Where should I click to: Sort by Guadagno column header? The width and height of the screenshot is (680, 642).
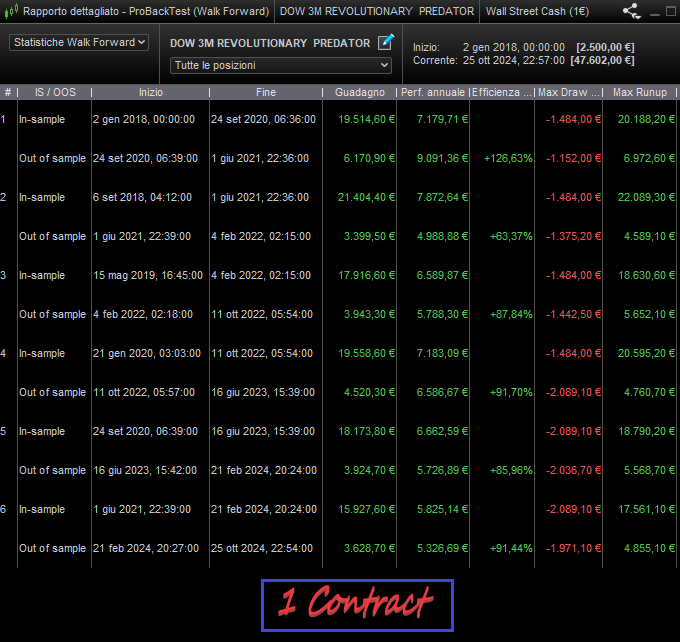(x=360, y=92)
